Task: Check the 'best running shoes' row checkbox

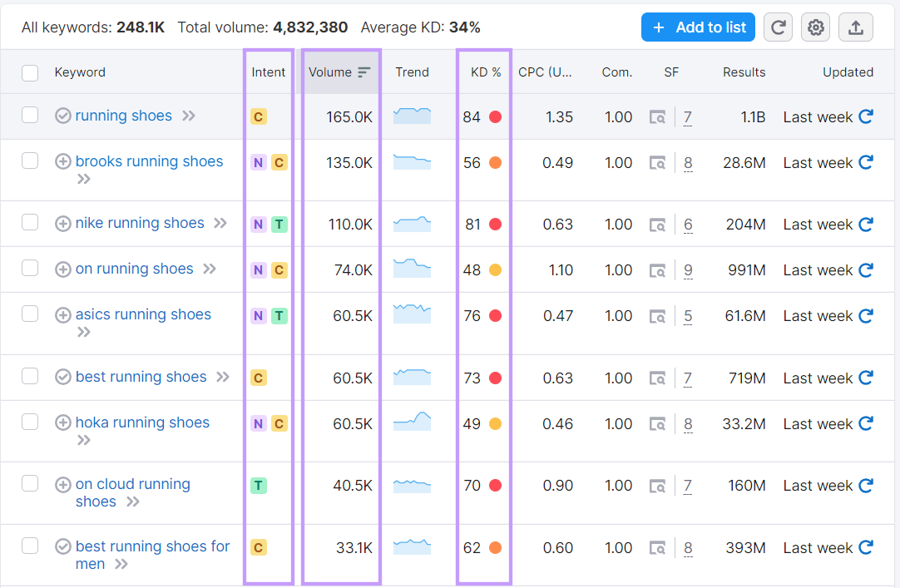Action: click(30, 376)
